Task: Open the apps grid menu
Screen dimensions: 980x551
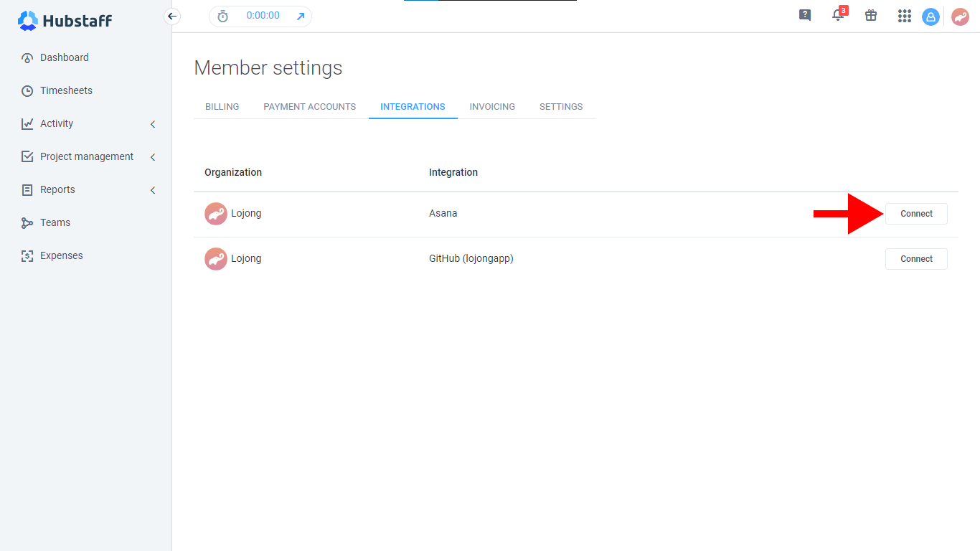Action: [905, 16]
